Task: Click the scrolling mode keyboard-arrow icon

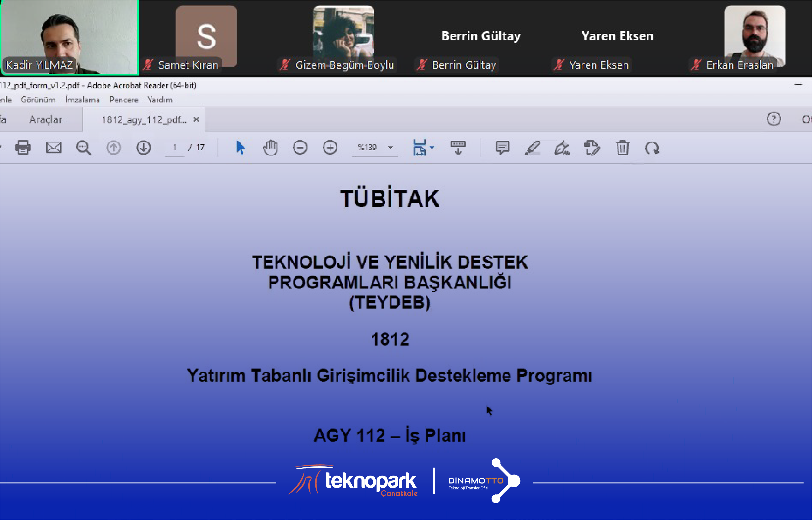Action: tap(458, 147)
